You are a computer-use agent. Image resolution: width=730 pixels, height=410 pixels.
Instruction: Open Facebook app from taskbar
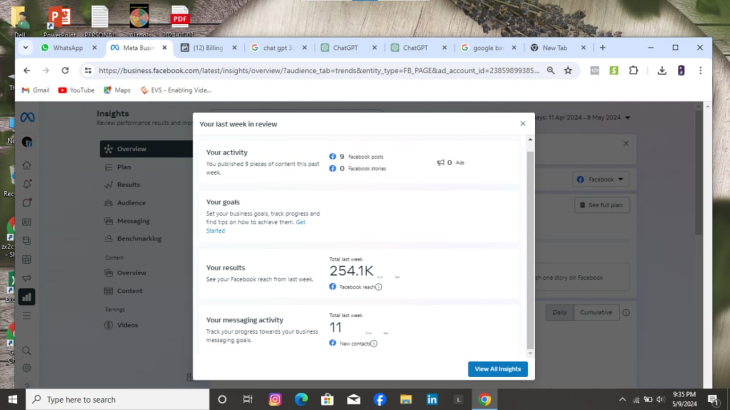pos(379,399)
